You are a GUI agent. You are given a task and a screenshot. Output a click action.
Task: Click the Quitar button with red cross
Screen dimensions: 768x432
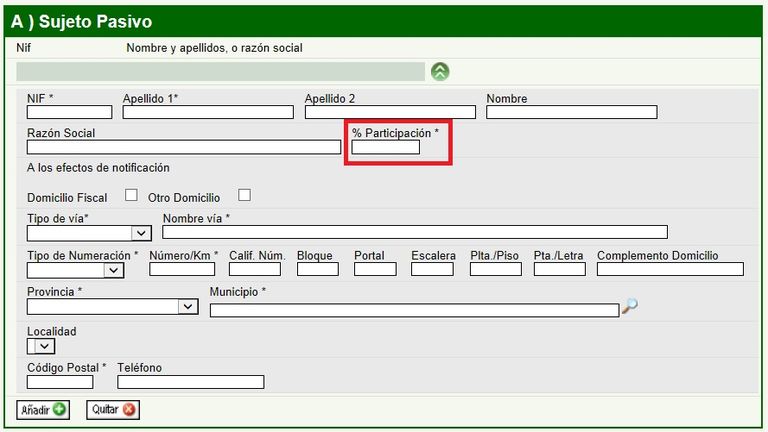(113, 410)
